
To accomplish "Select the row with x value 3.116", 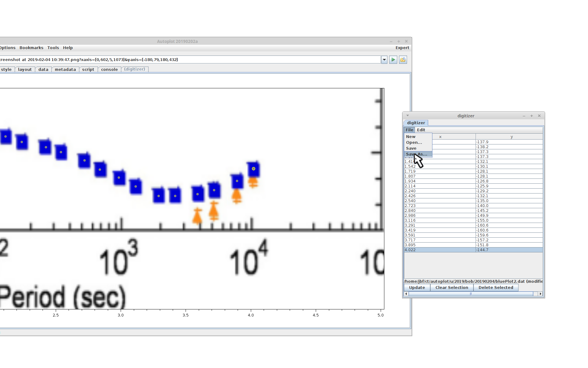I will tap(473, 220).
